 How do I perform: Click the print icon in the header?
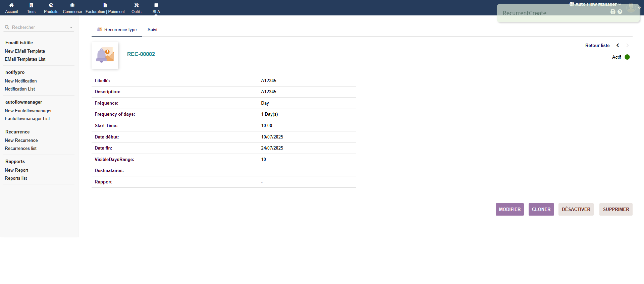613,12
